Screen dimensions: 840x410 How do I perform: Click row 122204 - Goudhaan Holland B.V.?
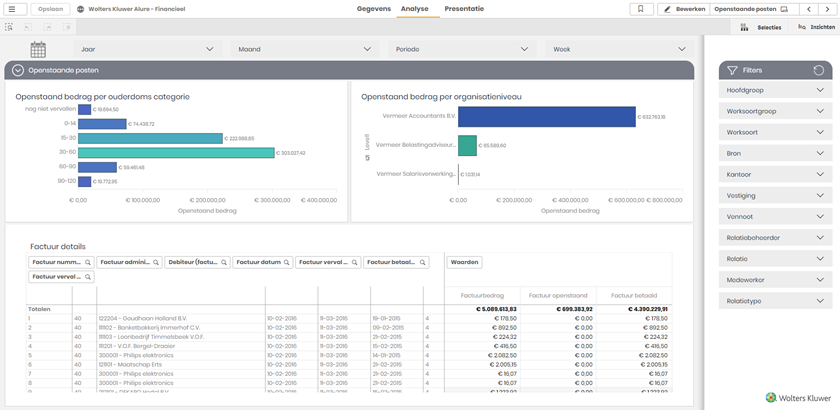pyautogui.click(x=142, y=318)
